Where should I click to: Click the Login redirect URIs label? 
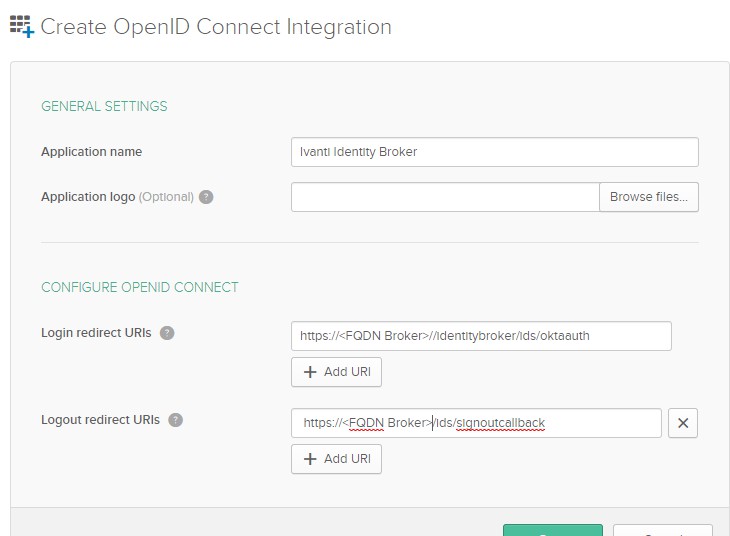[x=96, y=333]
